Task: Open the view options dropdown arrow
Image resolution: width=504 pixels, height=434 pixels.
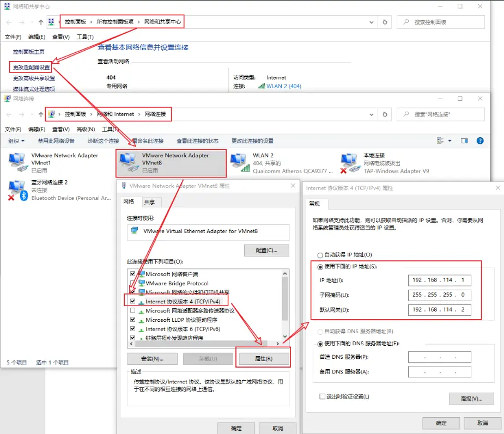Action: [x=450, y=140]
